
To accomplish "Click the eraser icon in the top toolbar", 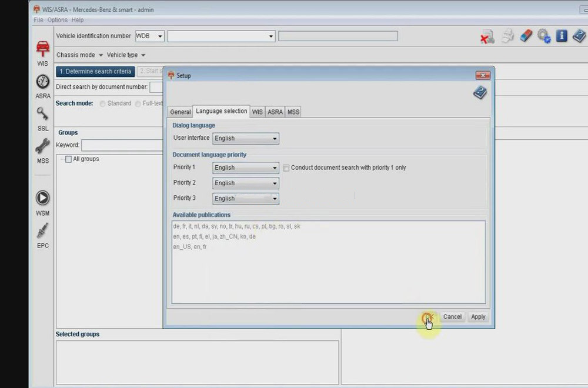I will (526, 36).
